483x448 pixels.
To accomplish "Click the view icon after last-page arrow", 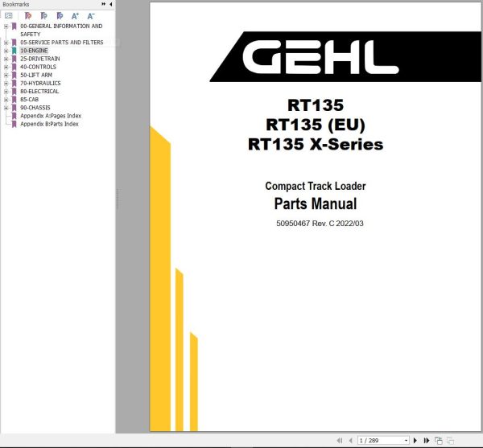I will [439, 441].
